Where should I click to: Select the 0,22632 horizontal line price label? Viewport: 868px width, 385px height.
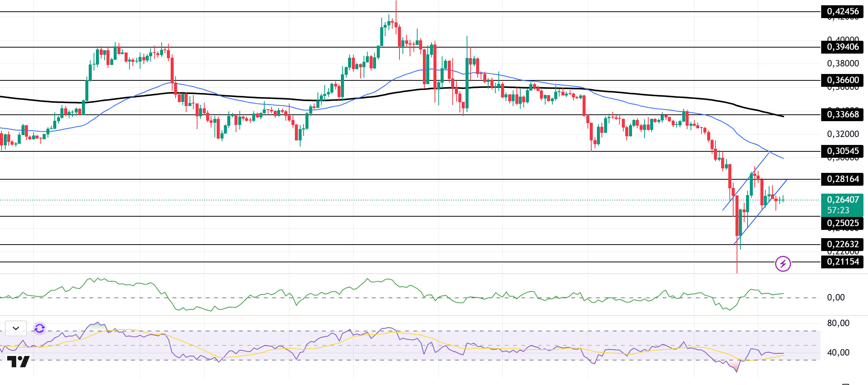[842, 244]
